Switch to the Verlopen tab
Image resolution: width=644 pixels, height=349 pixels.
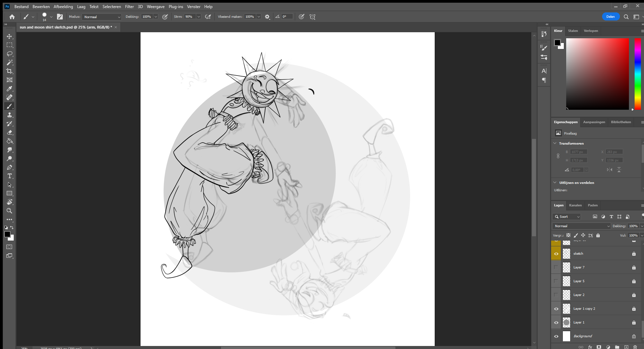(591, 31)
